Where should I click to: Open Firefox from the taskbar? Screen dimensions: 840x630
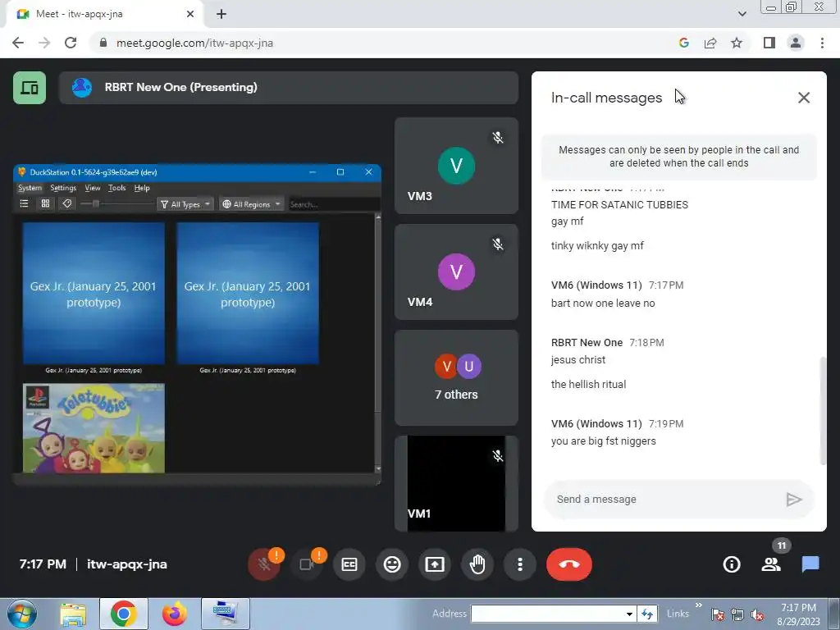[x=175, y=614]
